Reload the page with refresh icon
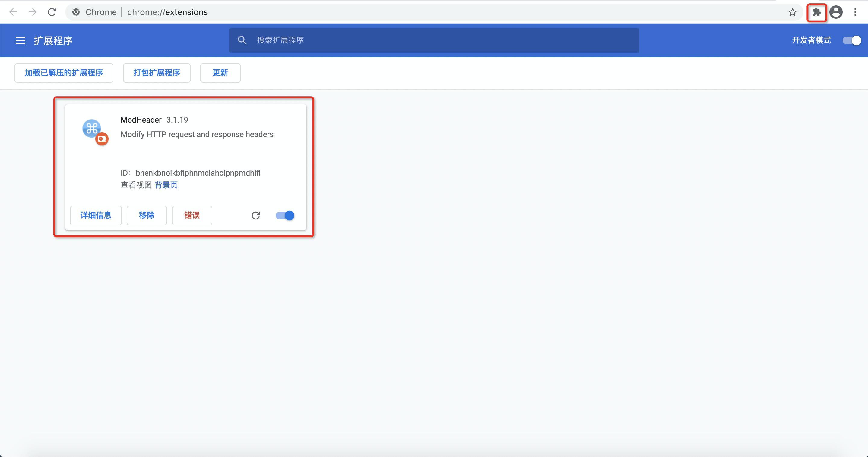The height and width of the screenshot is (457, 868). coord(52,12)
